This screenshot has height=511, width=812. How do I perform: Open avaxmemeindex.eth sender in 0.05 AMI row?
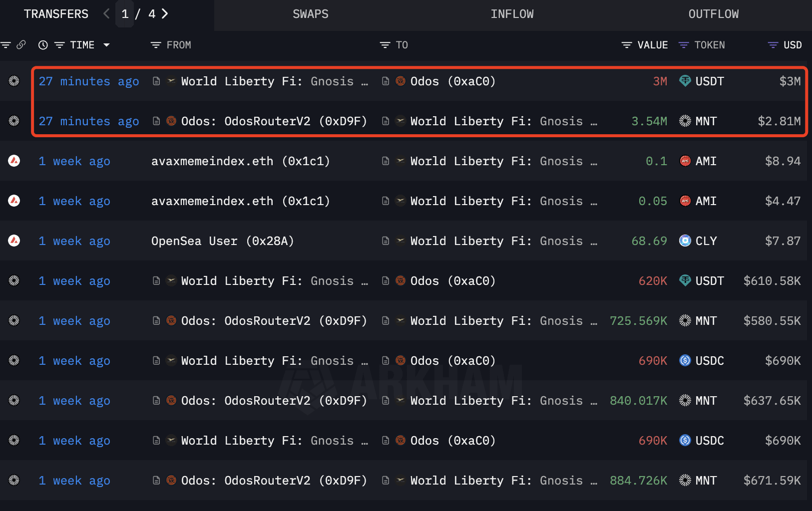pos(241,201)
